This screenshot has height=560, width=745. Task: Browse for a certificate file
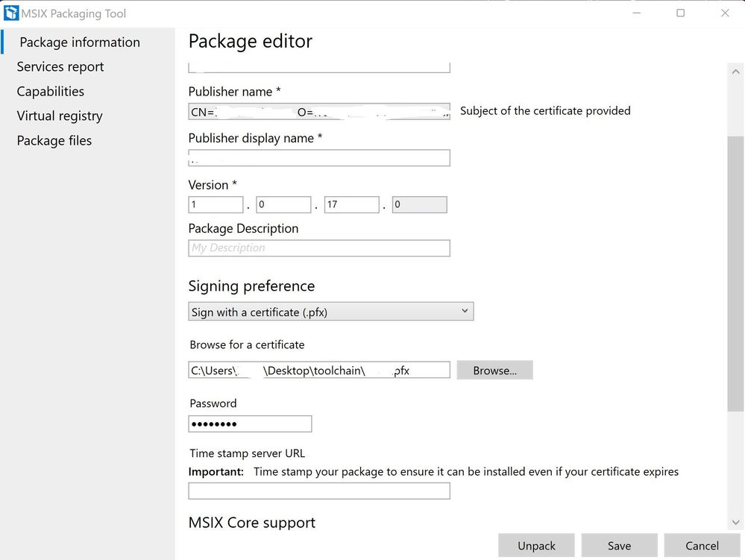click(x=494, y=371)
